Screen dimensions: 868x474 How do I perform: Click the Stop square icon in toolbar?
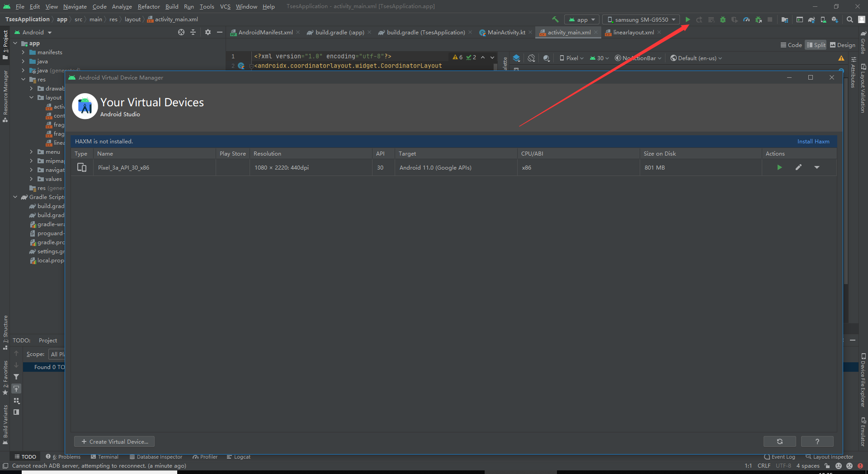click(770, 19)
